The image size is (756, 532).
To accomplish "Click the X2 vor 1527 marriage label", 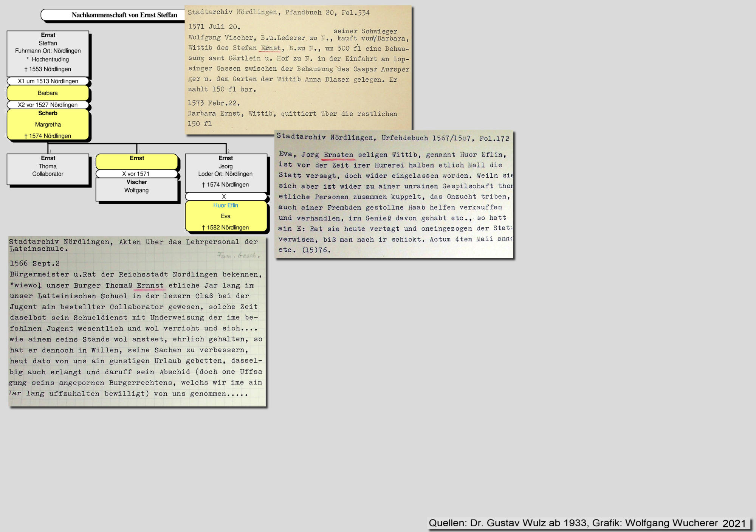I will pos(48,105).
